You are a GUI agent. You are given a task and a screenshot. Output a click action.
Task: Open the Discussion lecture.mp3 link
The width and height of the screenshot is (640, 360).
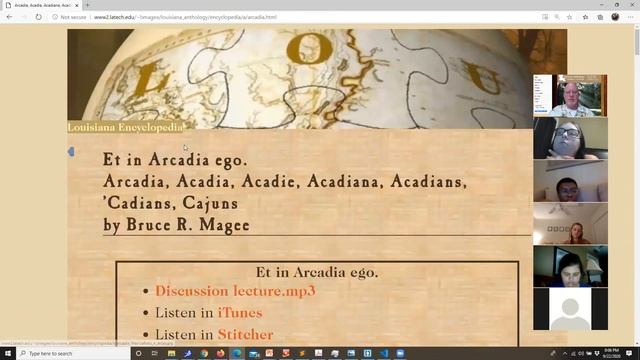click(x=235, y=291)
